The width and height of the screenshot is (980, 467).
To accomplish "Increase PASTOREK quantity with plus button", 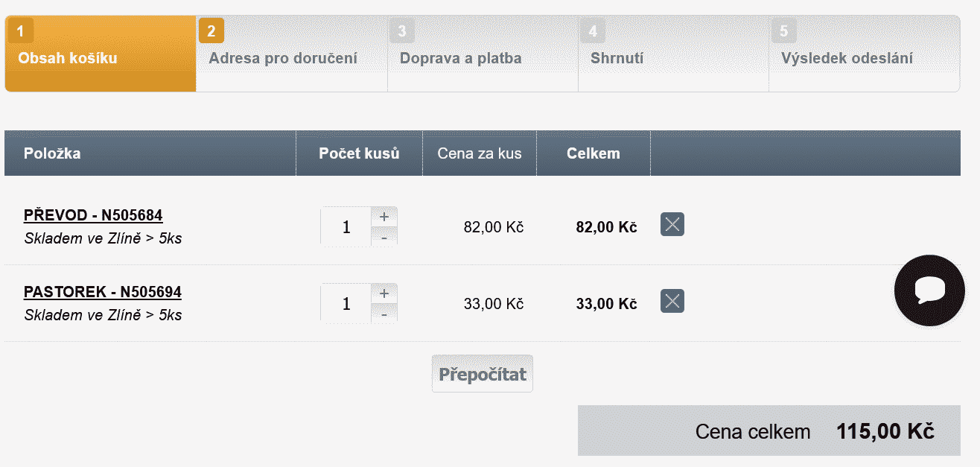I will [384, 293].
